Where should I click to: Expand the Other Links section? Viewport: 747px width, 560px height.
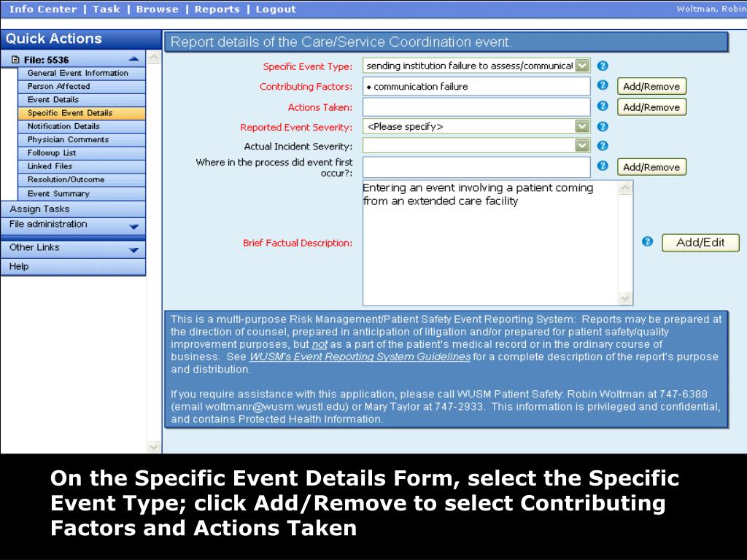tap(134, 249)
